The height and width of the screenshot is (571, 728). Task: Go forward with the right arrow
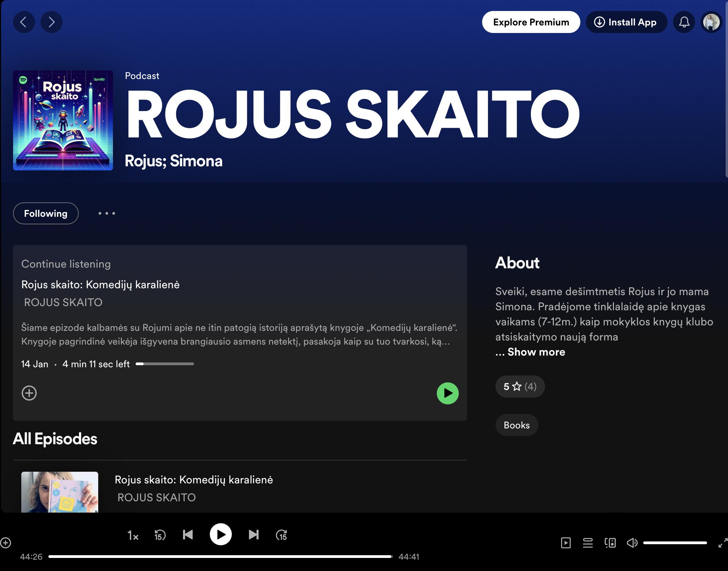(x=52, y=22)
